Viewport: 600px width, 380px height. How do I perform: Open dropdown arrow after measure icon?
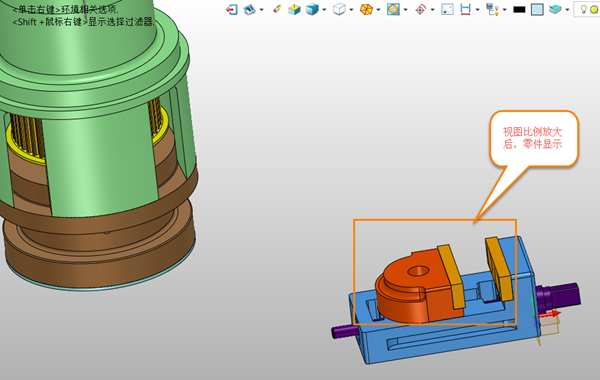[x=477, y=10]
